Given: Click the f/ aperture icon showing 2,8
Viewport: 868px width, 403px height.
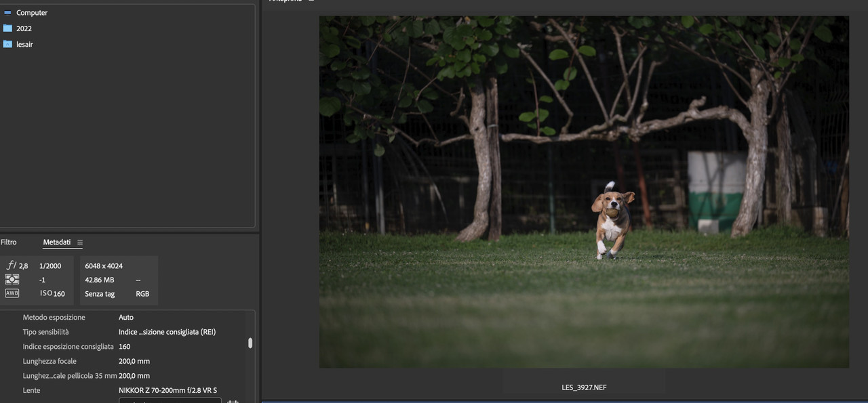Looking at the screenshot, I should tap(12, 266).
